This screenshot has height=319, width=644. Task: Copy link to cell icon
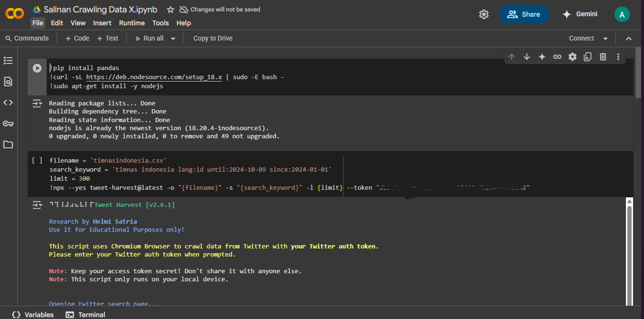tap(557, 57)
